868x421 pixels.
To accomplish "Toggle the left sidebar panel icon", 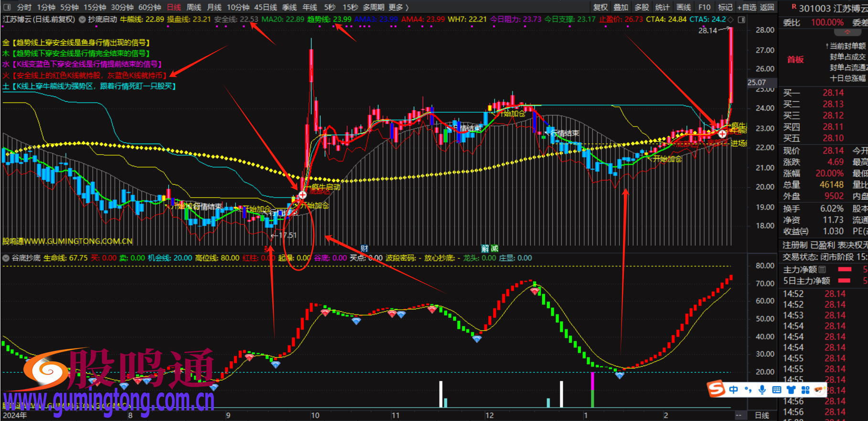I will pyautogui.click(x=7, y=7).
